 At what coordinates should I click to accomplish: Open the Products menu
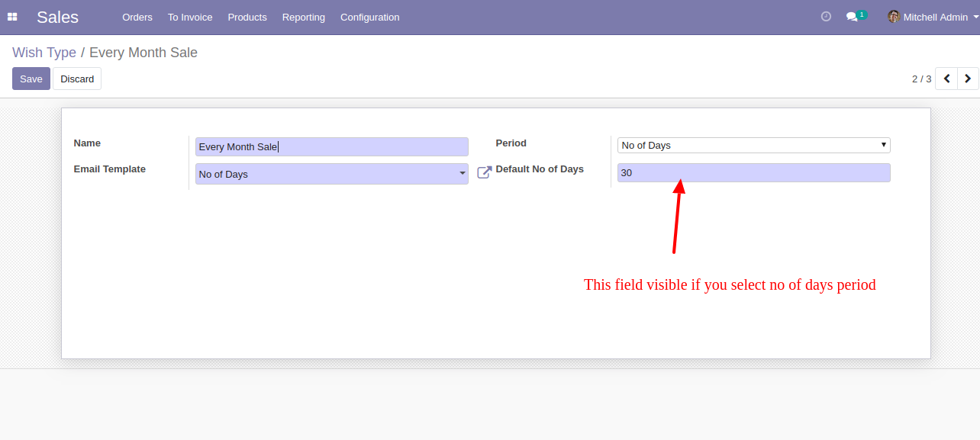coord(247,17)
